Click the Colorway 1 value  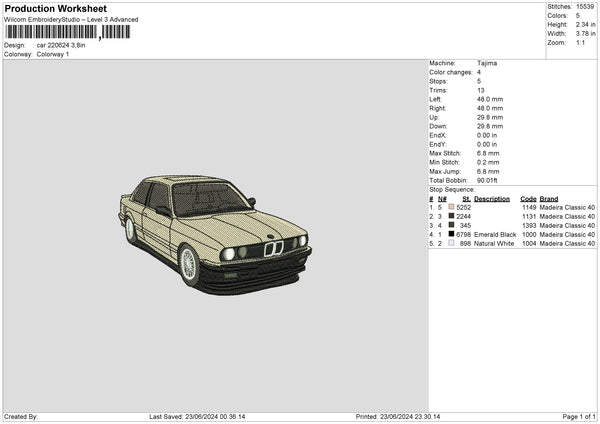[53, 54]
